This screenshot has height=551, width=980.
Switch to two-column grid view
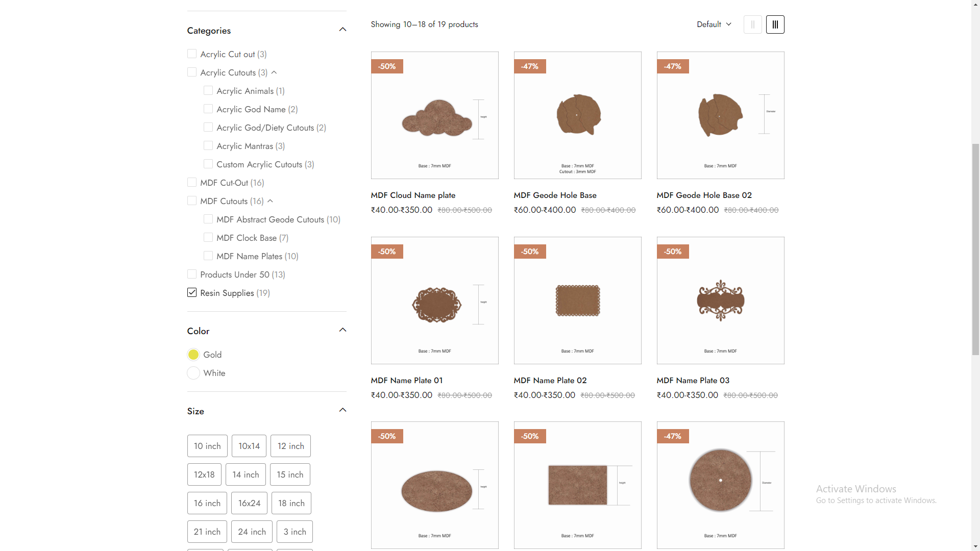coord(752,24)
